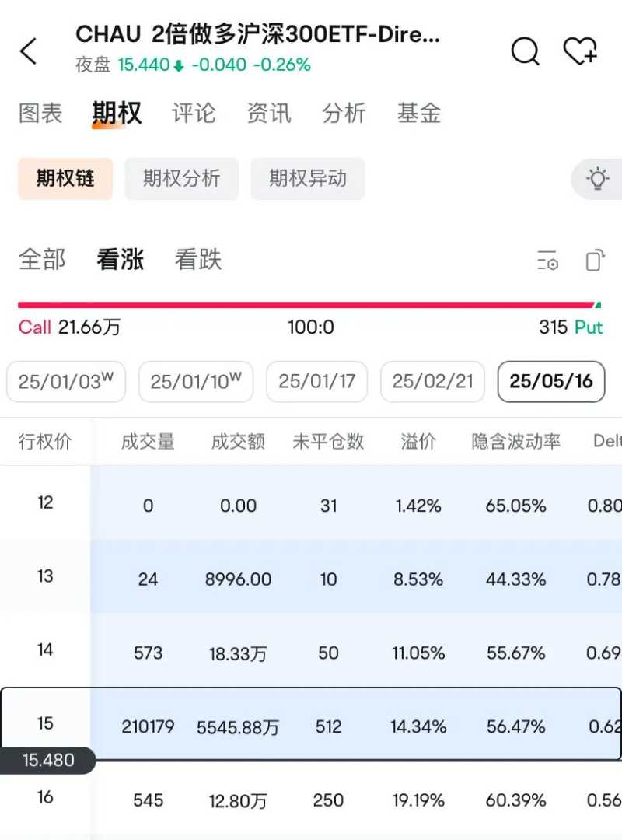This screenshot has height=840, width=622.
Task: Filter to 看跌 put options
Action: click(x=198, y=260)
